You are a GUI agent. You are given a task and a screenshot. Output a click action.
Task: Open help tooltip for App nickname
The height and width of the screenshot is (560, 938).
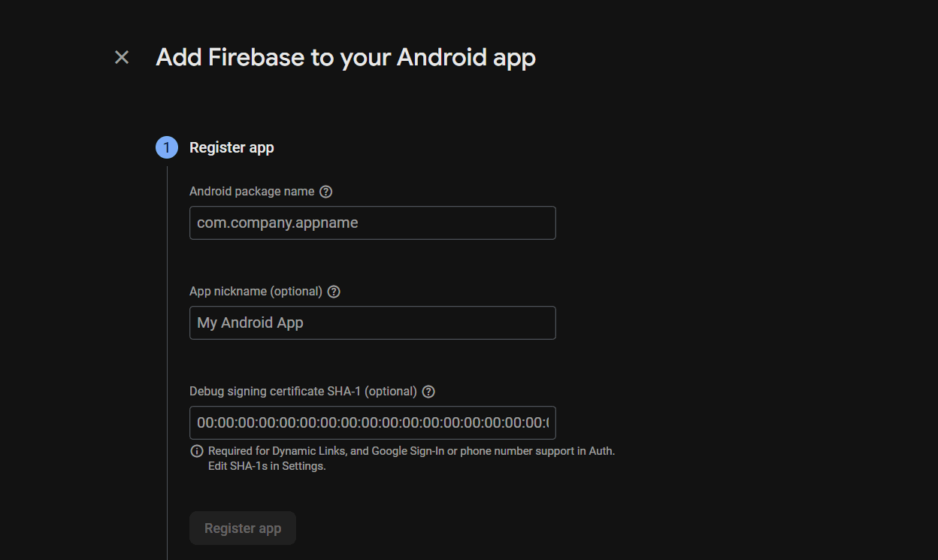[334, 291]
